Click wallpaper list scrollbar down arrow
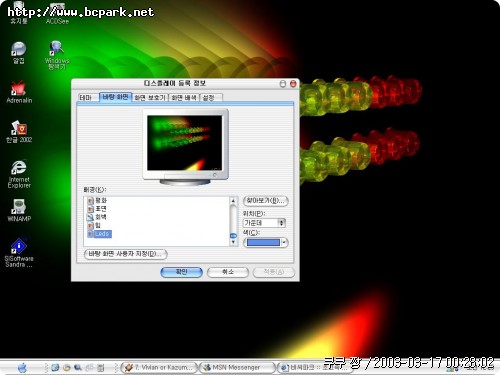This screenshot has height=375, width=500. (x=233, y=242)
